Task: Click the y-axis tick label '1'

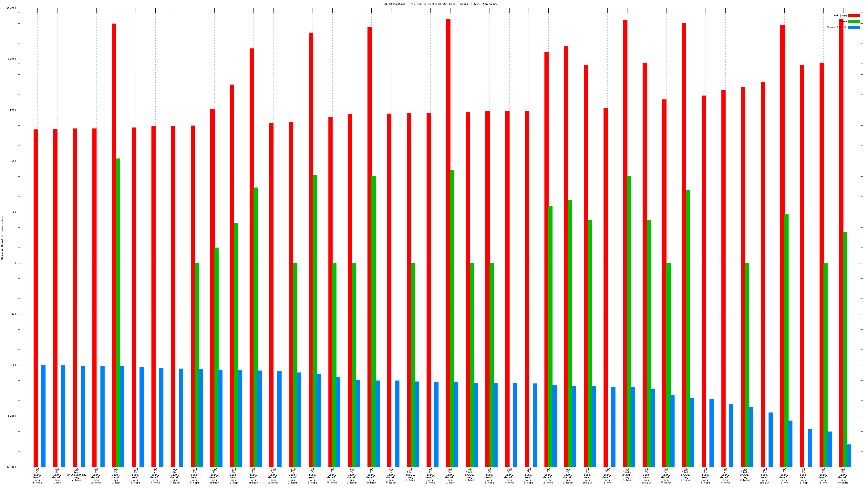Action: coord(15,263)
